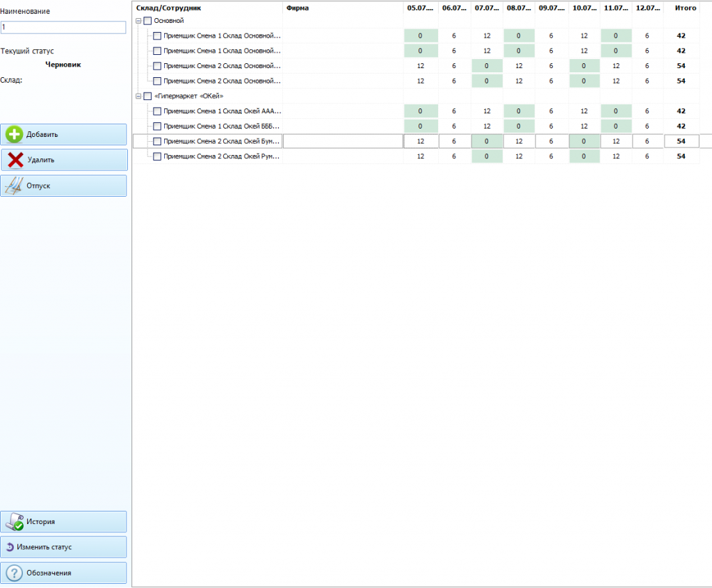The image size is (712, 588).
Task: Click Итого value 54 in Окей Бум row
Action: [x=681, y=141]
